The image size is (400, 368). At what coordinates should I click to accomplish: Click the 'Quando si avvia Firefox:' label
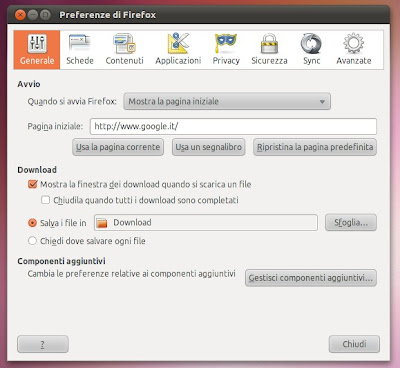(72, 101)
